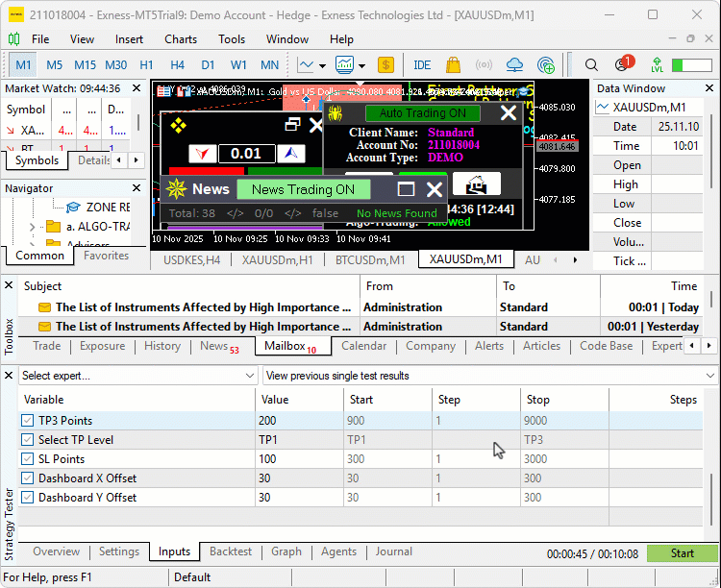Restore the trade panel window icon
The height and width of the screenshot is (588, 721).
pos(292,124)
